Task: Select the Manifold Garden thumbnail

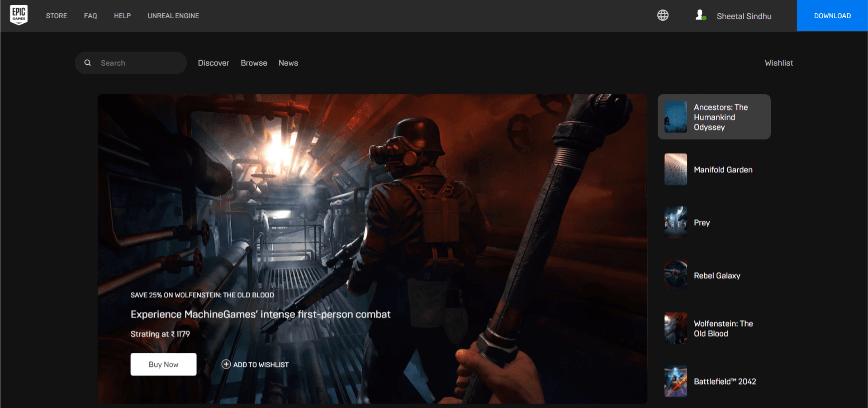Action: 675,169
